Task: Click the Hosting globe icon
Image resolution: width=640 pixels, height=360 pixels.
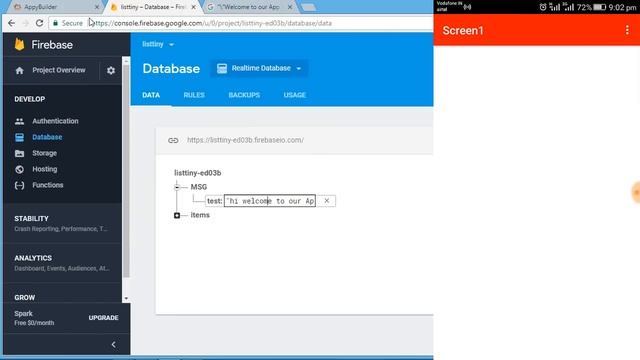Action: tap(19, 169)
